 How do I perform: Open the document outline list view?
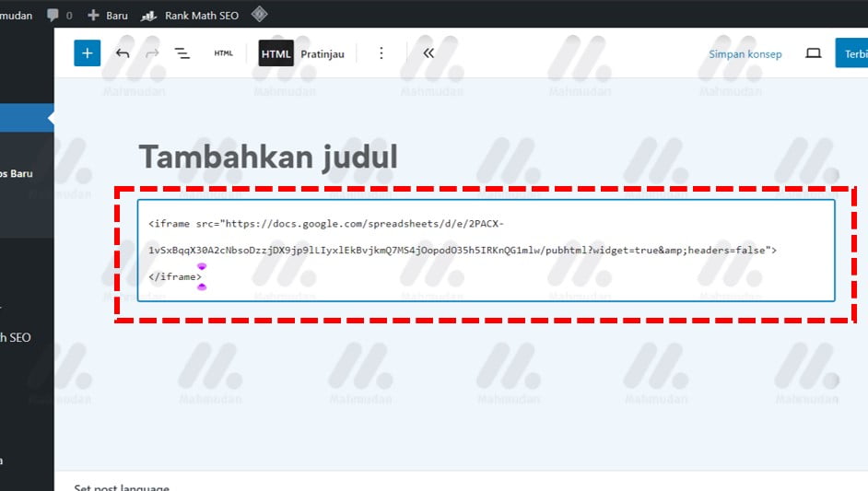(x=182, y=53)
